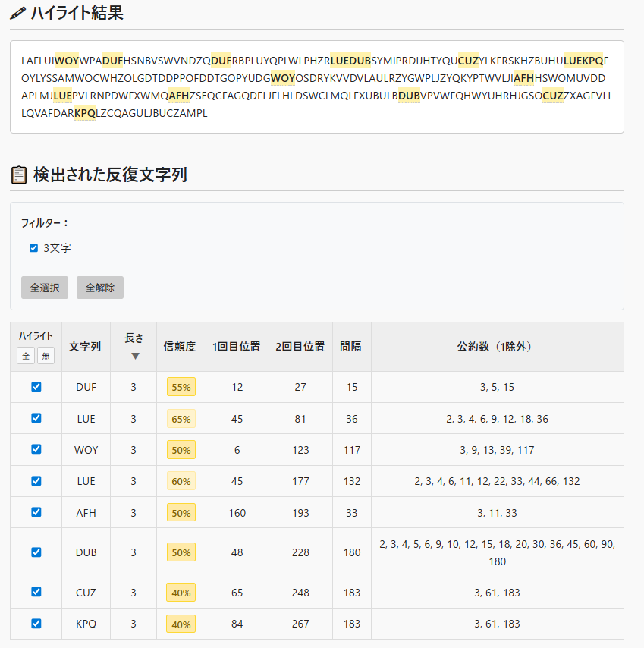Toggle highlight checkbox for DUF row
Image resolution: width=644 pixels, height=648 pixels.
click(36, 387)
